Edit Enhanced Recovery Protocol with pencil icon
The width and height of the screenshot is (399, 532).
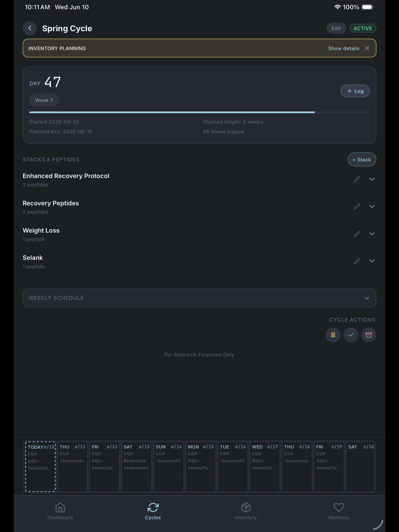tap(357, 179)
